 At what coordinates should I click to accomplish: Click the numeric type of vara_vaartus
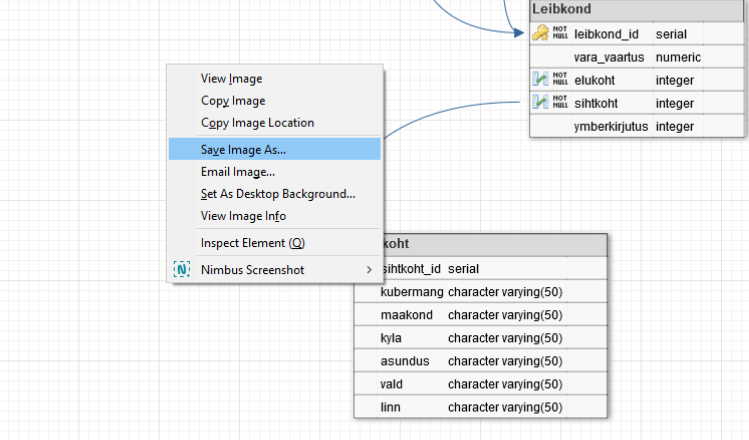coord(678,57)
